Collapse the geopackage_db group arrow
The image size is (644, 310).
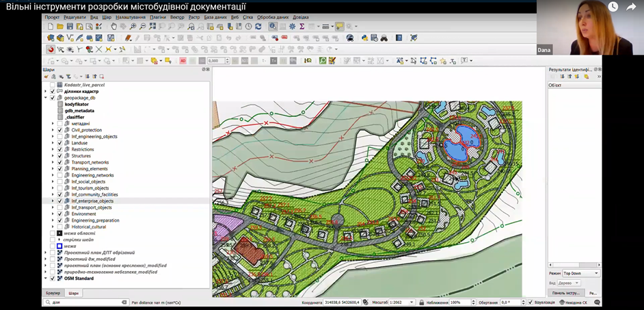tap(45, 98)
